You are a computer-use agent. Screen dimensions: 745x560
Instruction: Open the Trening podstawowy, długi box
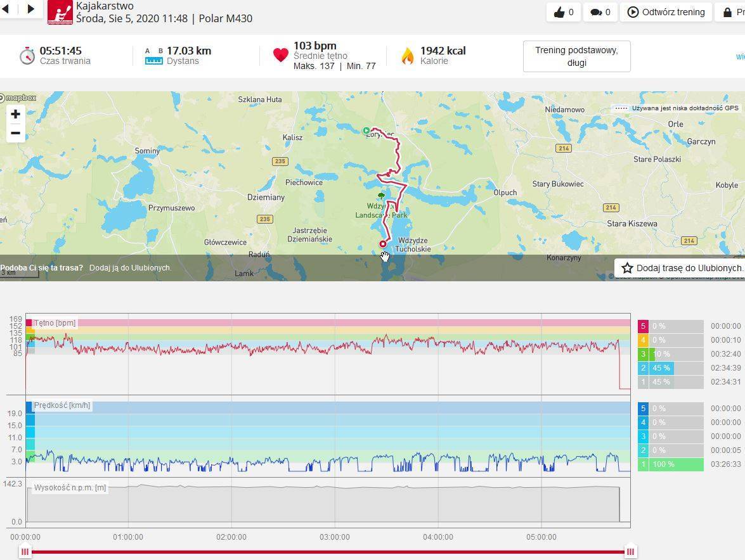pos(576,56)
